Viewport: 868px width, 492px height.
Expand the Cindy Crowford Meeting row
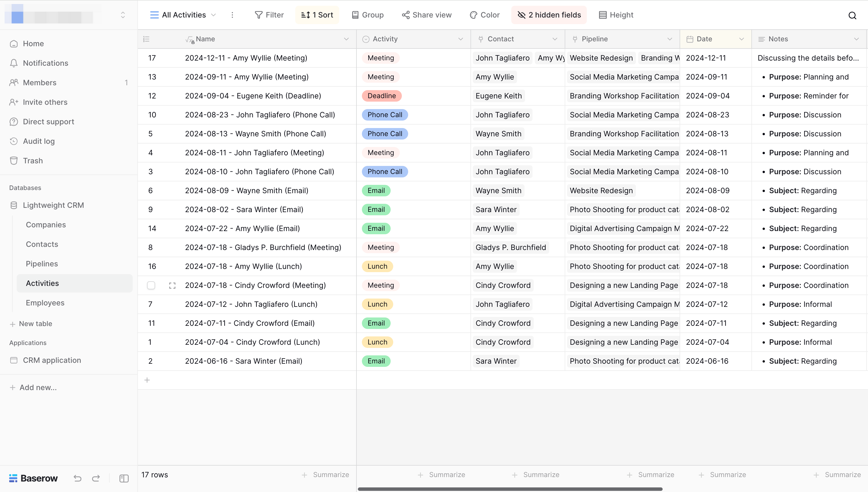(172, 286)
